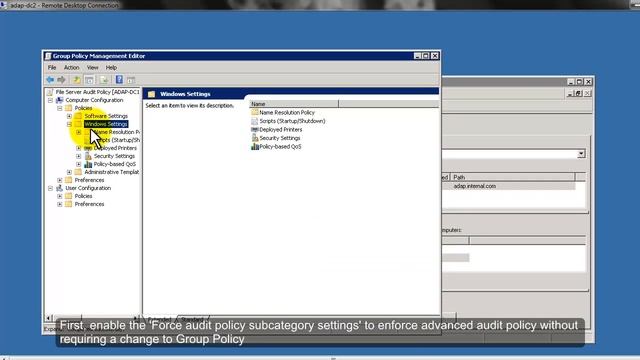This screenshot has width=640, height=360.
Task: Click the Deployed Printers icon in the list
Action: pyautogui.click(x=255, y=129)
